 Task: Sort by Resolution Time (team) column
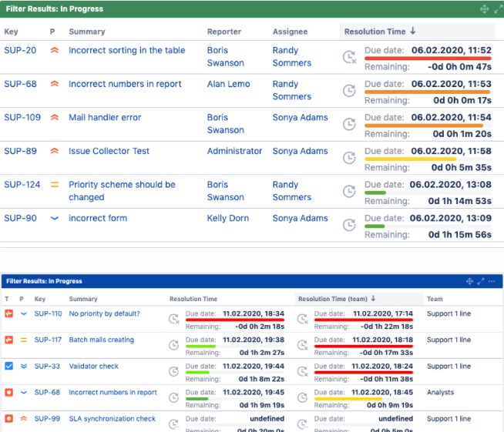coord(337,299)
